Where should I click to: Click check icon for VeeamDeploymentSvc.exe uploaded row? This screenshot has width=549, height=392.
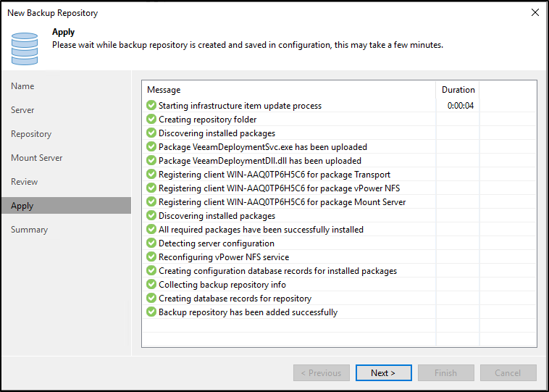click(151, 147)
